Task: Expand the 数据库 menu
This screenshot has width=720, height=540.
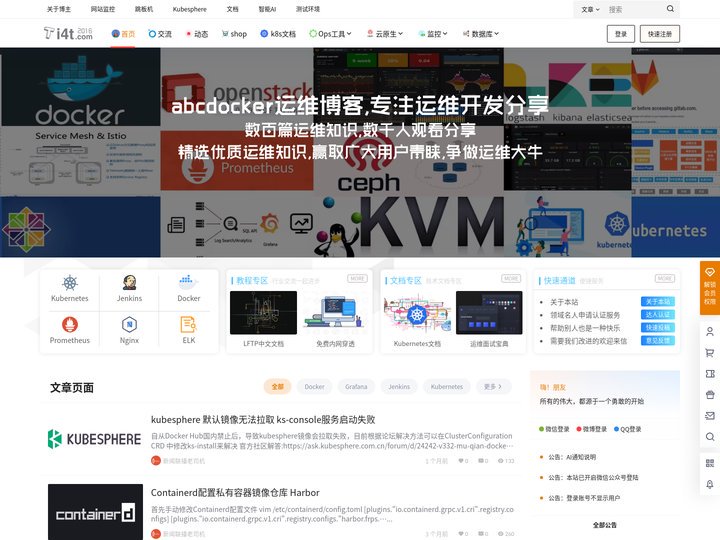Action: tap(481, 34)
